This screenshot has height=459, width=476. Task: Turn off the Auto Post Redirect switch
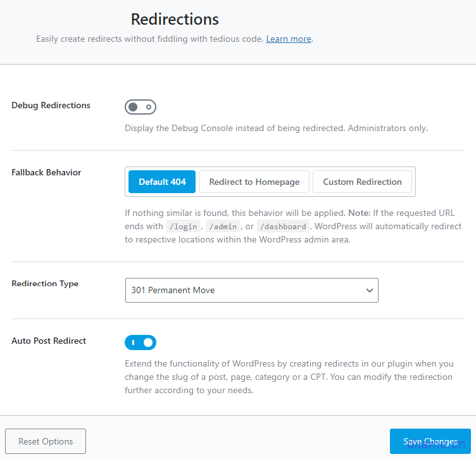pyautogui.click(x=141, y=343)
